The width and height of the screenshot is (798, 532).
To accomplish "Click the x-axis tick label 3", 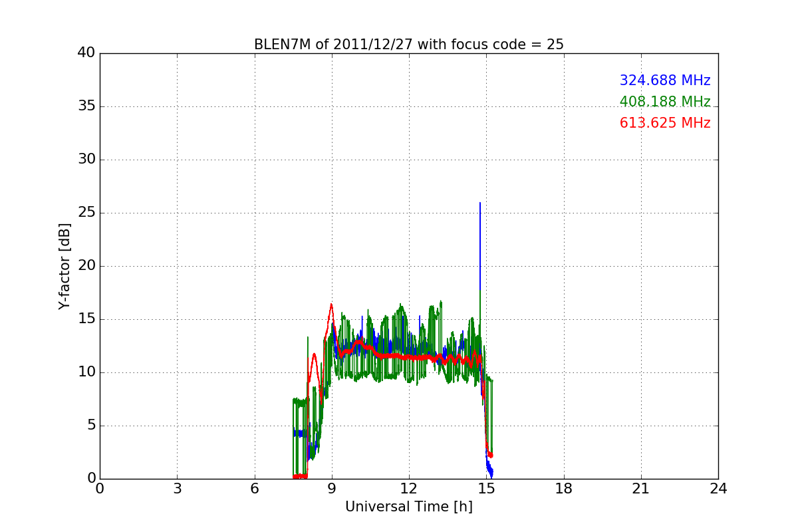I will (177, 489).
